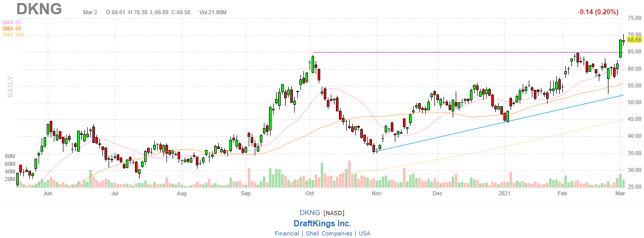
Task: Click the O:68.01 open price value
Action: tap(117, 12)
